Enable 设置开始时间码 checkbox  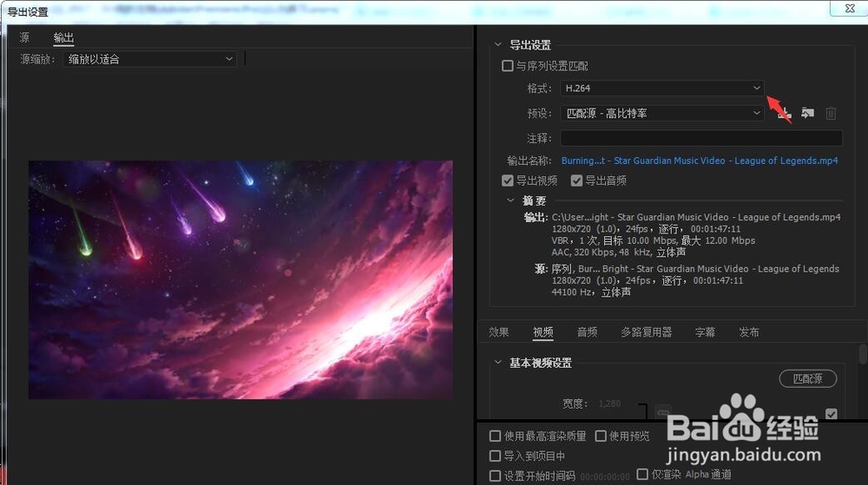(x=495, y=475)
